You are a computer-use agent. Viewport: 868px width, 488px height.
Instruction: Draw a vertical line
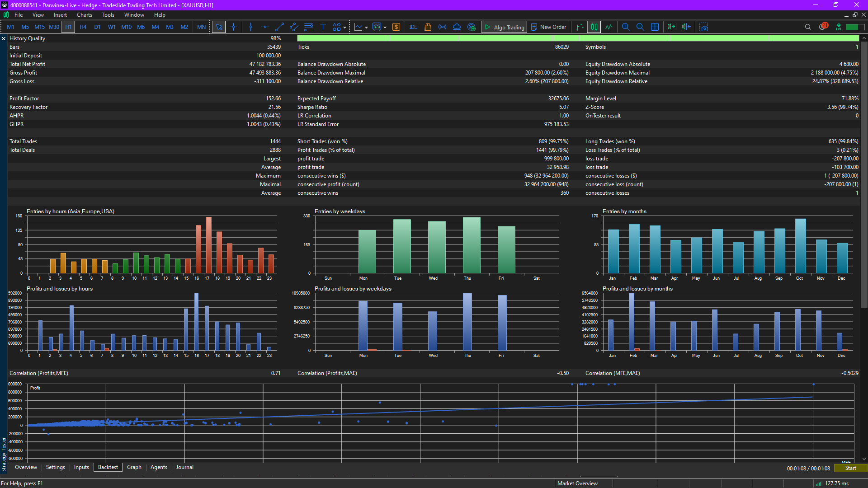coord(250,27)
